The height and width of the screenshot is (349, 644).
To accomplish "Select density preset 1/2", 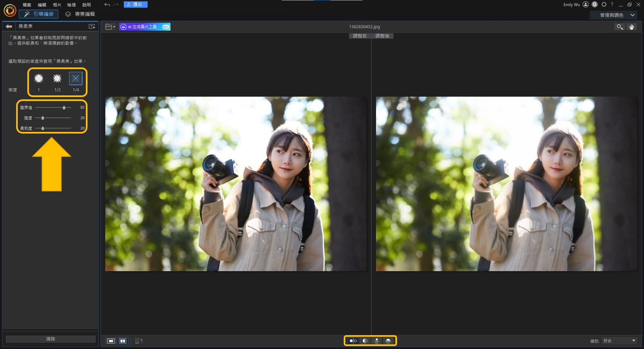I will click(57, 79).
